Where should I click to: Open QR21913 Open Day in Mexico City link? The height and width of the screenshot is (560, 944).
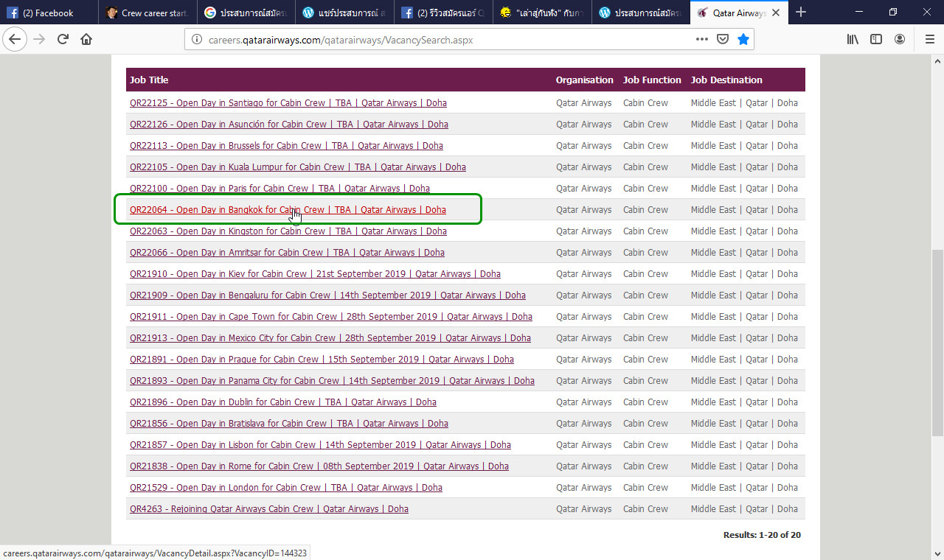[330, 338]
